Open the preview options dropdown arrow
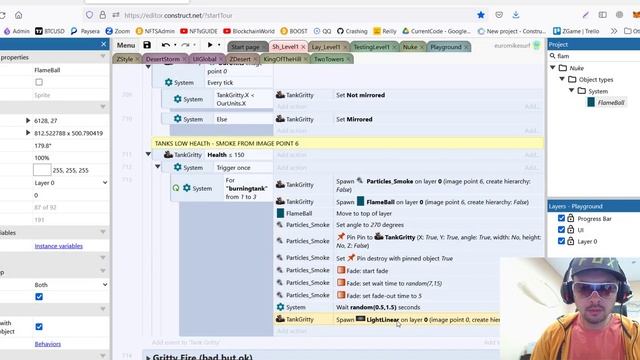Image resolution: width=640 pixels, height=360 pixels. pos(219,45)
